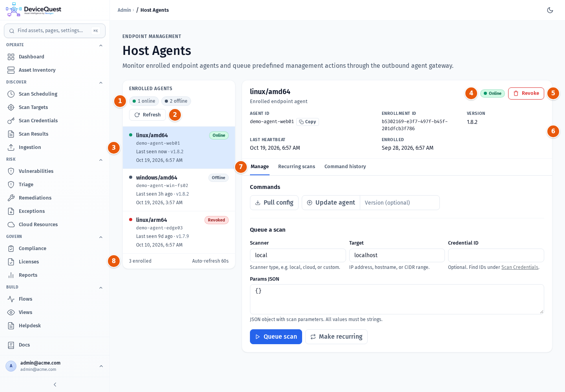565x392 pixels.
Task: Start the Queue scan action
Action: tap(276, 337)
